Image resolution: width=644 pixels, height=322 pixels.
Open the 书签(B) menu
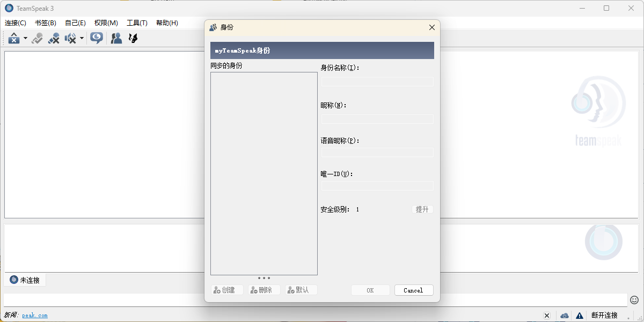pos(46,23)
